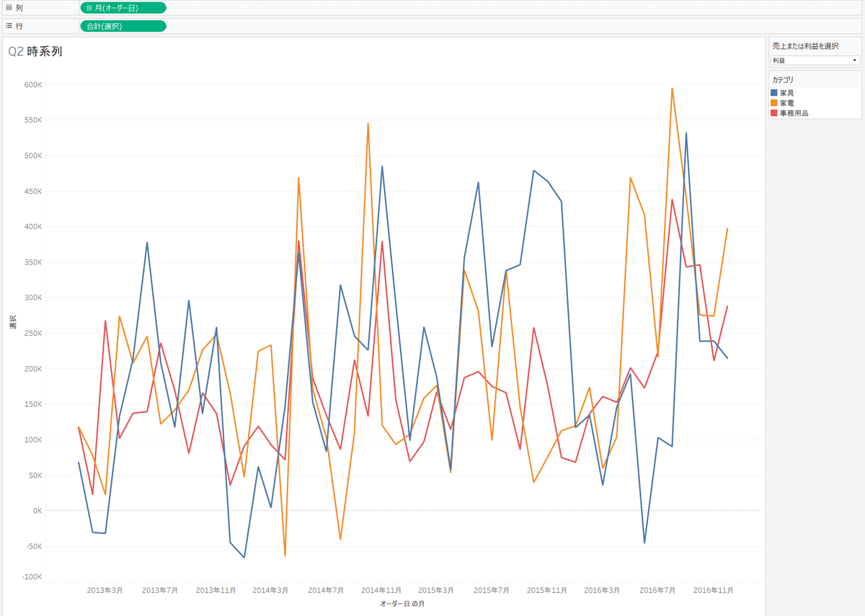Click the 2015年11月 date label

click(547, 590)
